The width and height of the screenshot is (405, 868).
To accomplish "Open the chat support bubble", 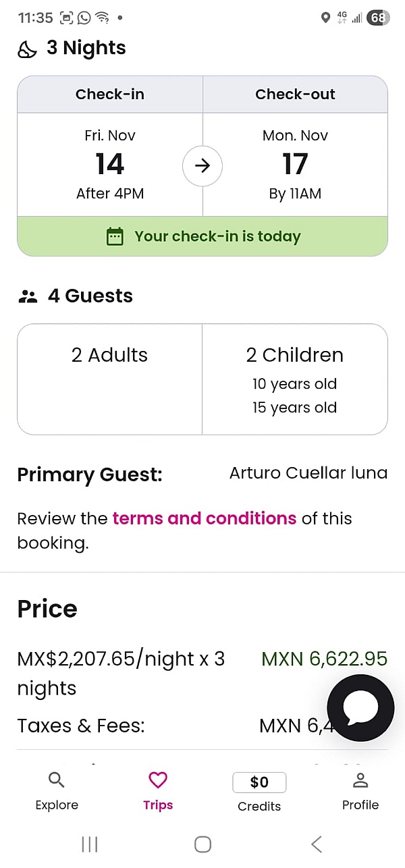I will point(360,707).
